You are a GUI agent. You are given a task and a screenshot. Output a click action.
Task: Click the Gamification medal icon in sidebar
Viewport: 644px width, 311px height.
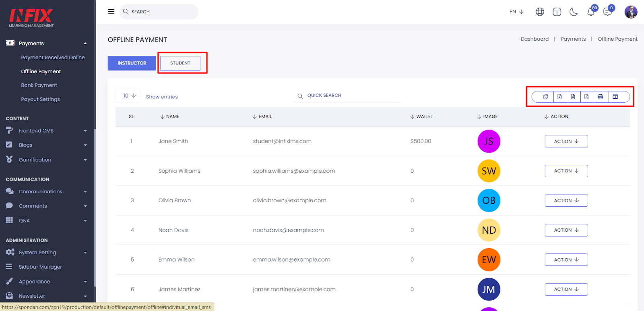(9, 159)
